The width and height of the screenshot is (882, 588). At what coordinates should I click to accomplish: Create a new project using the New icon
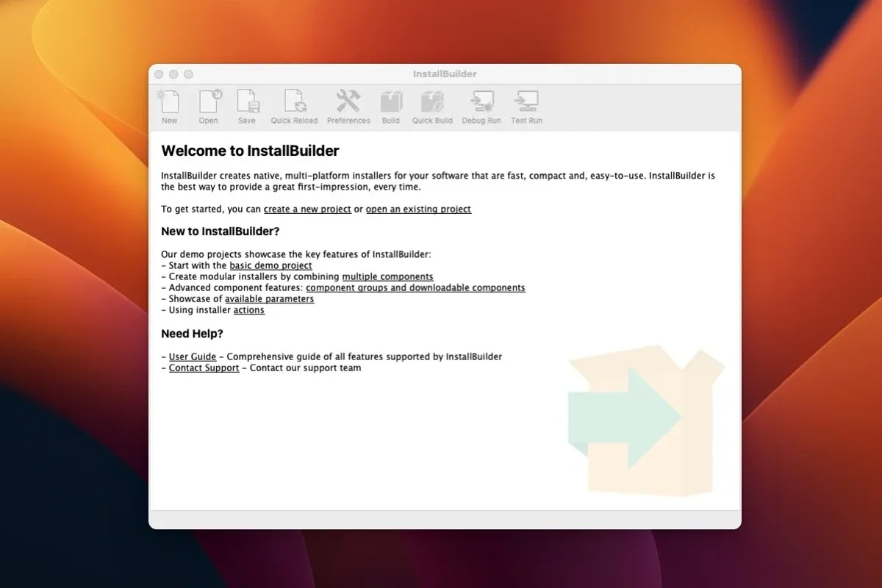[x=169, y=103]
